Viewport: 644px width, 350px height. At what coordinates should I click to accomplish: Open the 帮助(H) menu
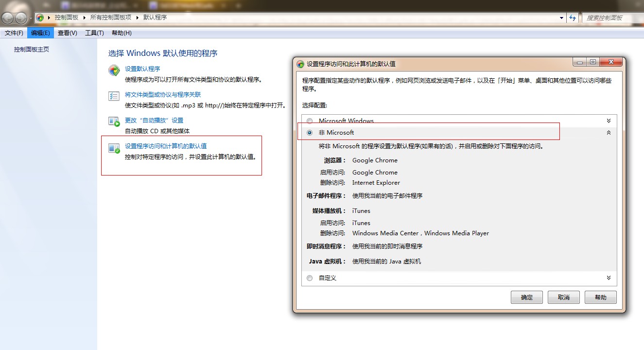pyautogui.click(x=122, y=33)
